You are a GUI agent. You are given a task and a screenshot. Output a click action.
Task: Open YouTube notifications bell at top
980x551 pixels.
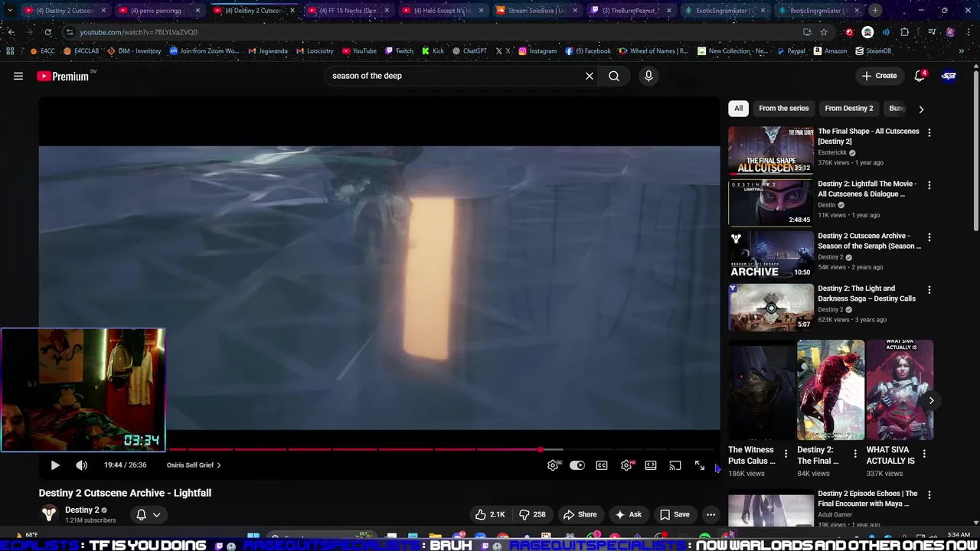[920, 76]
